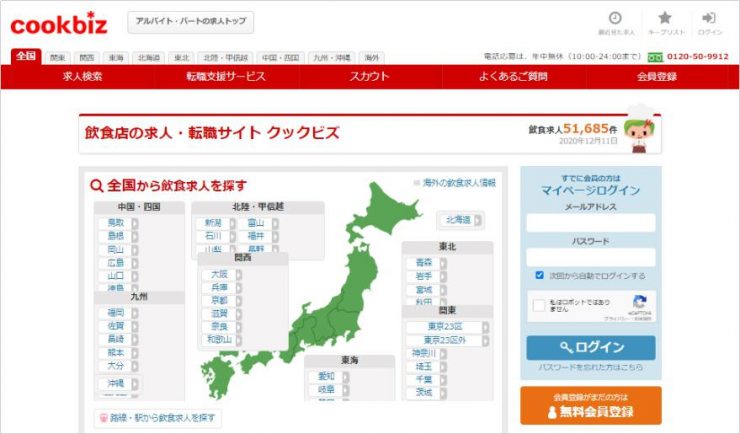Switch to the 関西 region tab

86,58
